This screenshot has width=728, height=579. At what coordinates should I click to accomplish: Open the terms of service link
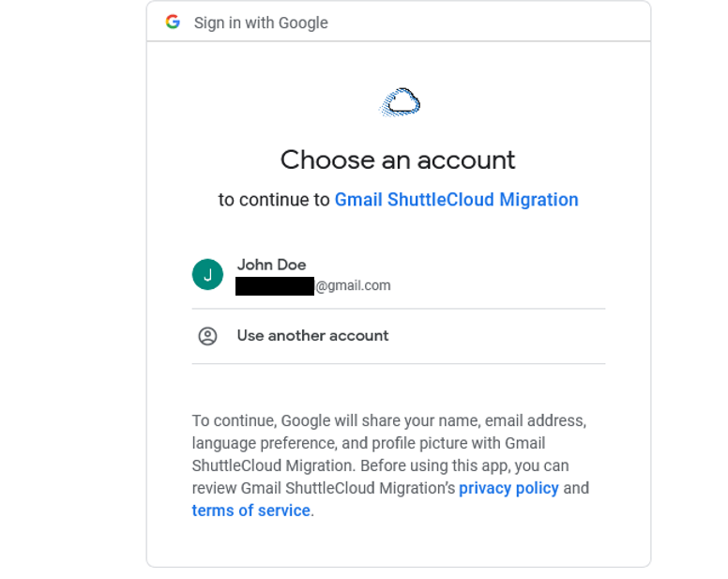click(250, 510)
